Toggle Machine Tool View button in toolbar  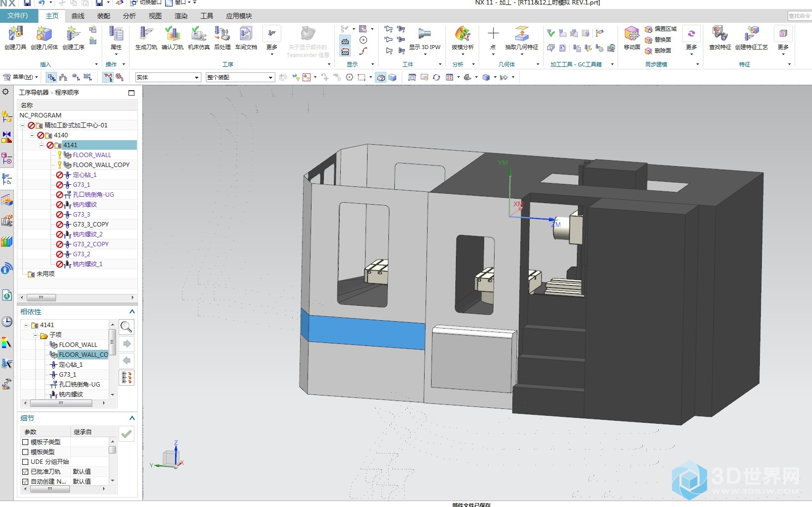coord(63,77)
